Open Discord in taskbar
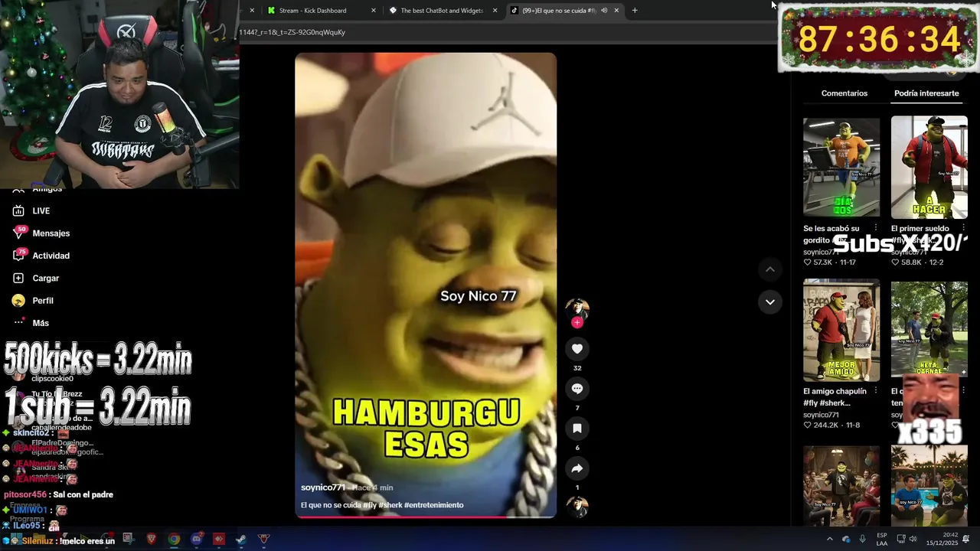The image size is (980, 551). 197,539
